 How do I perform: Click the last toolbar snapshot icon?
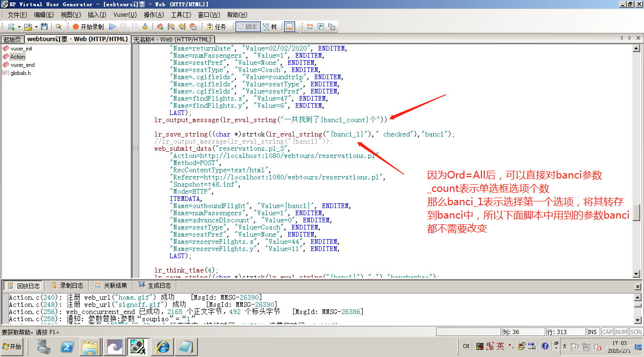pos(332,27)
